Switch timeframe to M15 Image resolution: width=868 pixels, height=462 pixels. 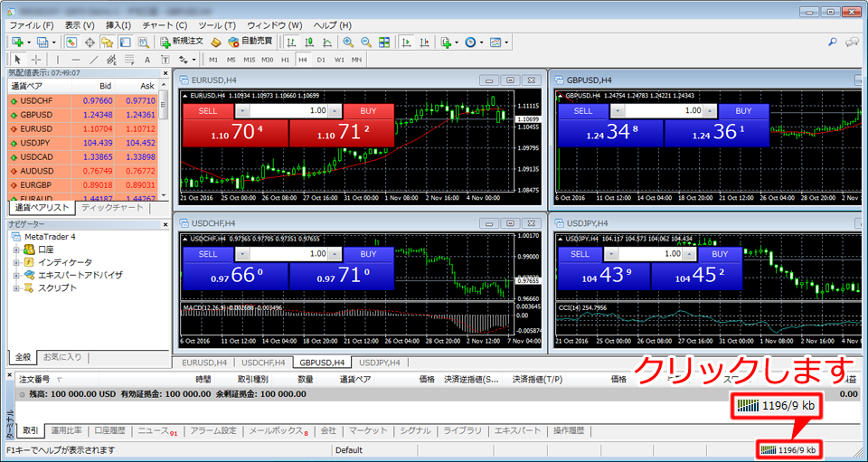(x=250, y=59)
